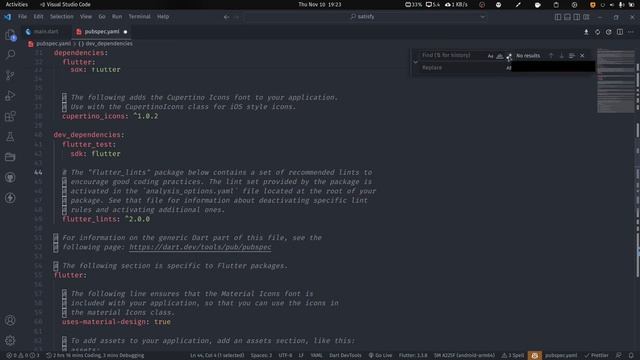Open Dart DevTools from status bar
This screenshot has width=640, height=360.
coord(345,356)
